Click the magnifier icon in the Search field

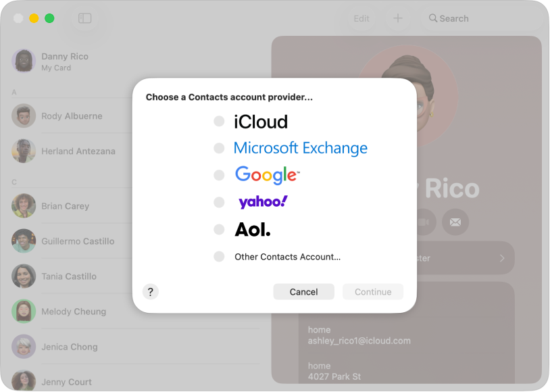tap(433, 18)
